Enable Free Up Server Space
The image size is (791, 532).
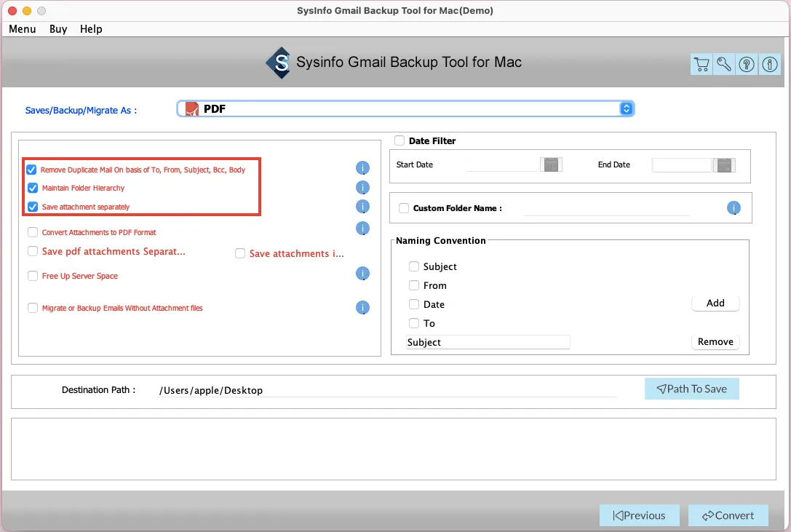click(x=33, y=276)
